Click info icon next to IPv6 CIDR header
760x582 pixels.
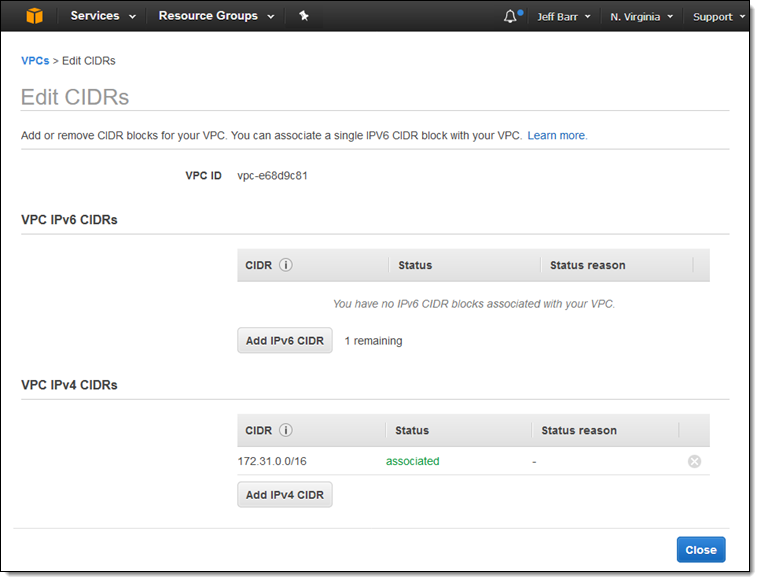[x=286, y=265]
